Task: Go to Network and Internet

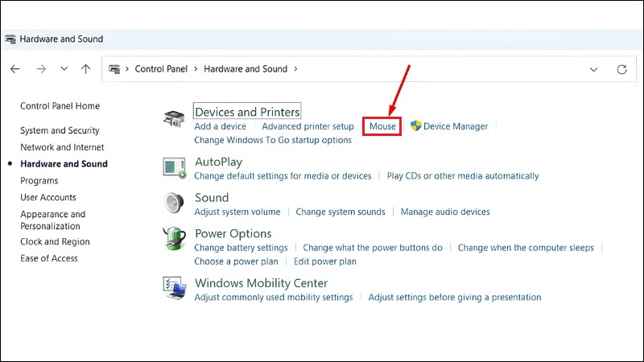Action: pyautogui.click(x=62, y=147)
